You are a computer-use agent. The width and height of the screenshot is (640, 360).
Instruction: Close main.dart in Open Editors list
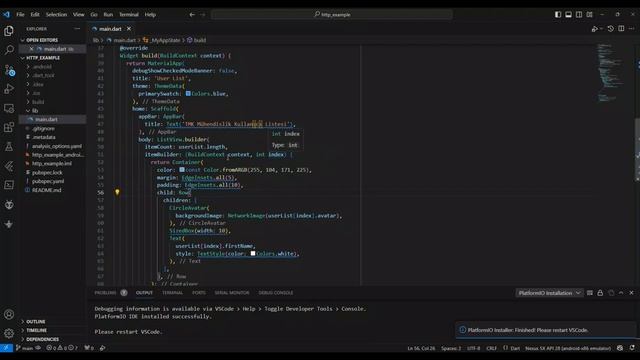coord(31,49)
